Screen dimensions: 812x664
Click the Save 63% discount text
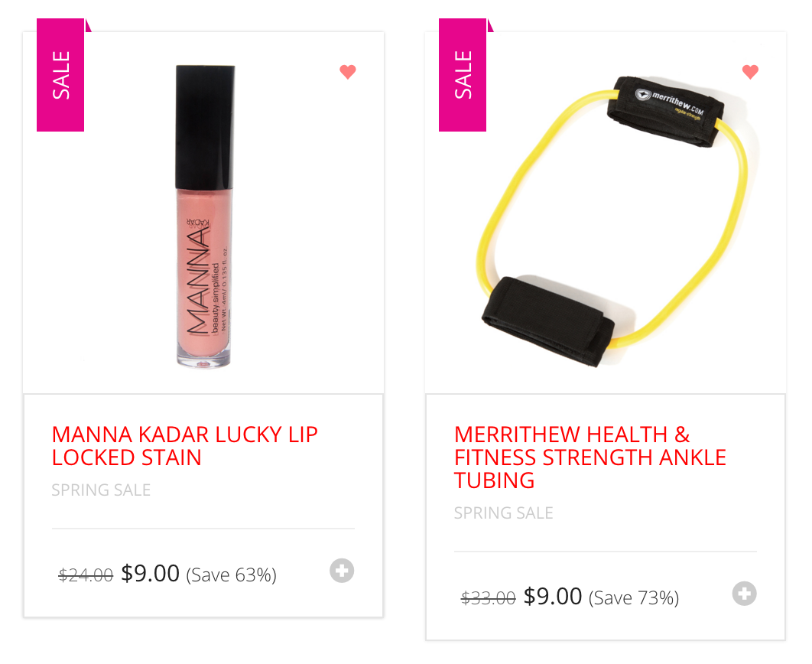pyautogui.click(x=231, y=575)
